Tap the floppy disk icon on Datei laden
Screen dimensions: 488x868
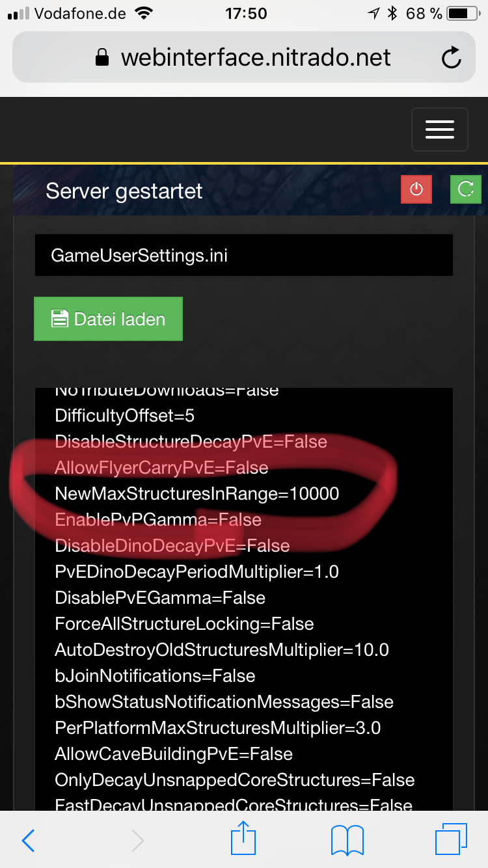[60, 319]
